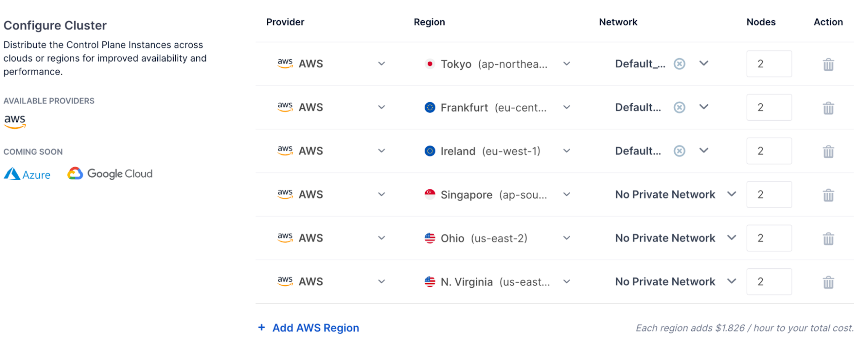Viewport: 868px width, 349px height.
Task: Clear the Tokyo network selection
Action: [x=679, y=64]
